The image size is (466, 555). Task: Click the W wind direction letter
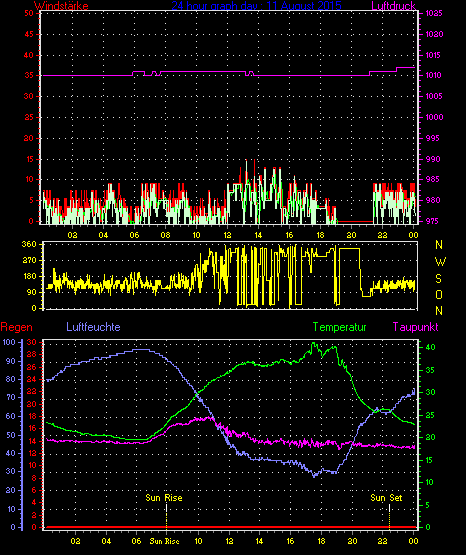point(440,262)
